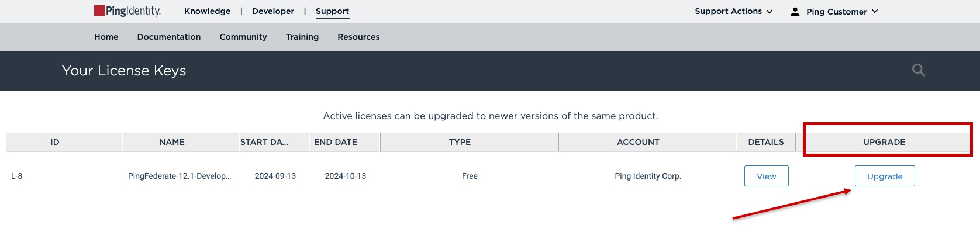This screenshot has height=232, width=980.
Task: Click the Ping Customer user profile icon
Action: click(795, 12)
